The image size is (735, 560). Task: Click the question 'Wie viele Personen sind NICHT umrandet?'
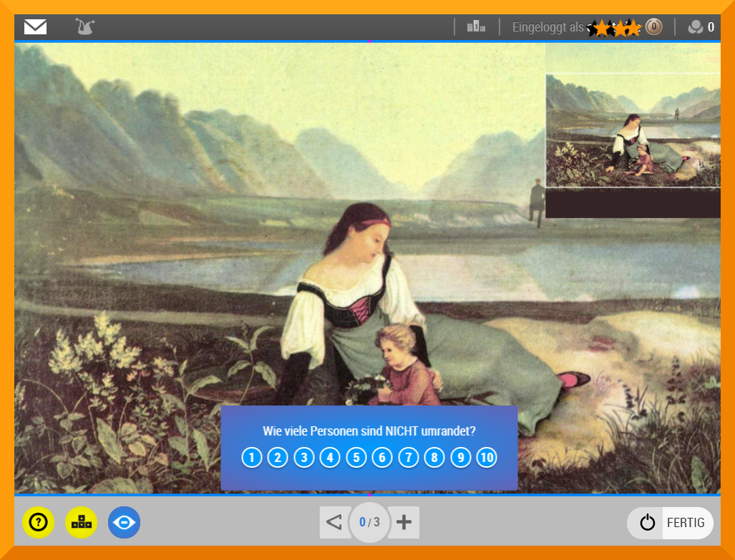click(x=369, y=431)
